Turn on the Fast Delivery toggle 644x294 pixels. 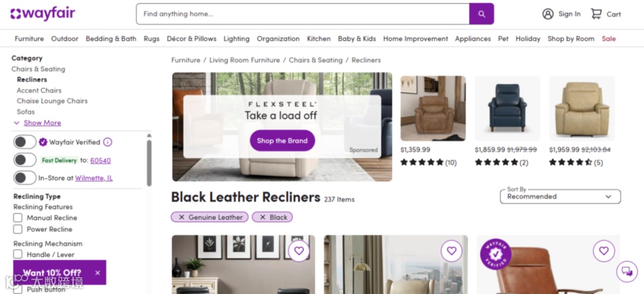pyautogui.click(x=24, y=160)
